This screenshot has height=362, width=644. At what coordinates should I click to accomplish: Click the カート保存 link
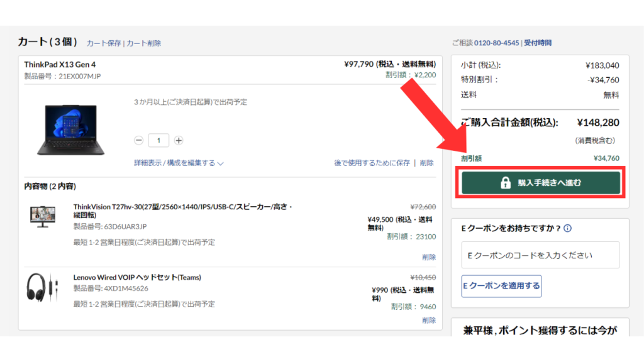click(x=103, y=43)
